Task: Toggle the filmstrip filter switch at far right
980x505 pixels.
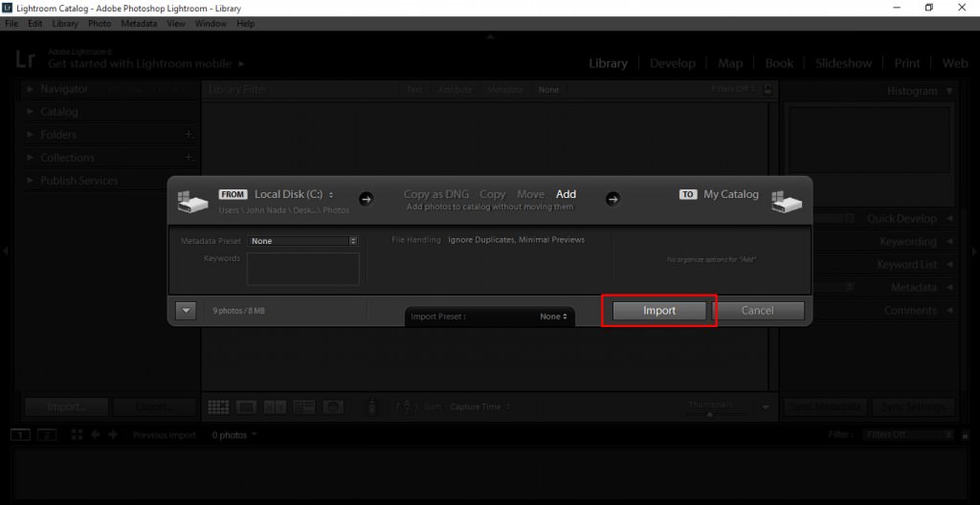Action: pyautogui.click(x=967, y=435)
